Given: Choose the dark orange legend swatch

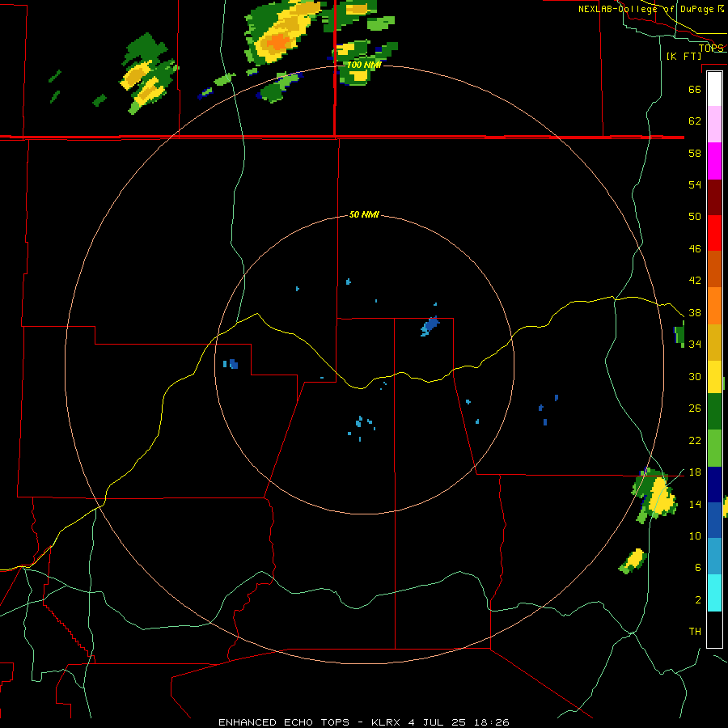Looking at the screenshot, I should click(714, 269).
